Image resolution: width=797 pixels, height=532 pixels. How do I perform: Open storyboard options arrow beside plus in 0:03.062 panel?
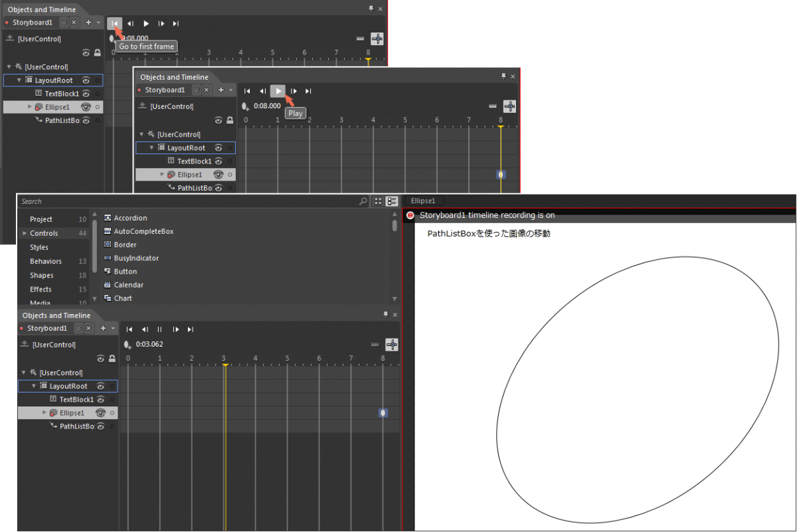click(113, 329)
